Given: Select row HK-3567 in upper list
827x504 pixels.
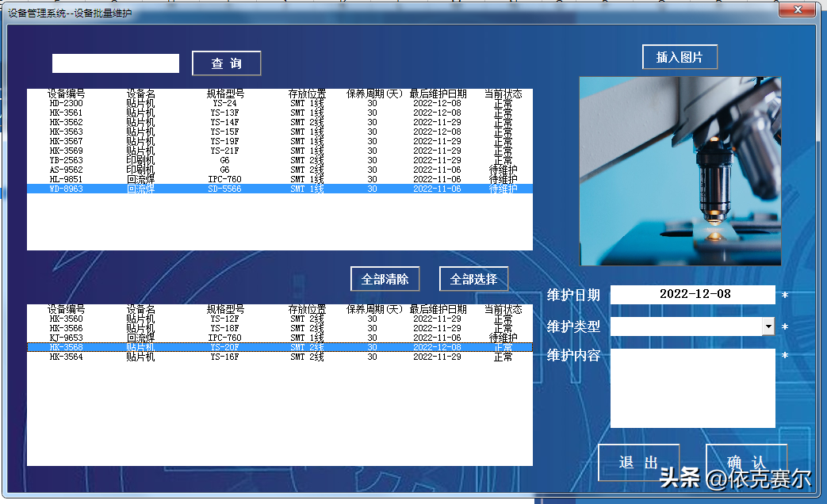Looking at the screenshot, I should click(280, 141).
